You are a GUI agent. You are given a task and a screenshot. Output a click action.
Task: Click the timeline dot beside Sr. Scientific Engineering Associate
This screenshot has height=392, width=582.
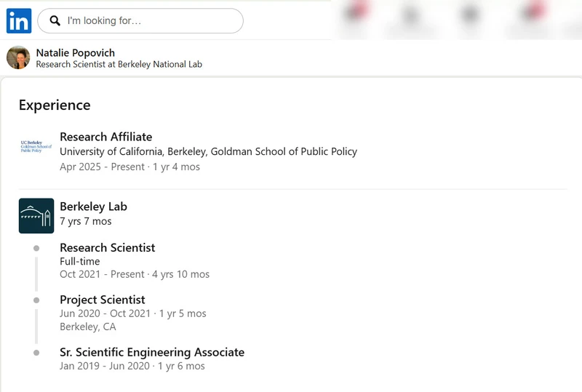tap(36, 353)
